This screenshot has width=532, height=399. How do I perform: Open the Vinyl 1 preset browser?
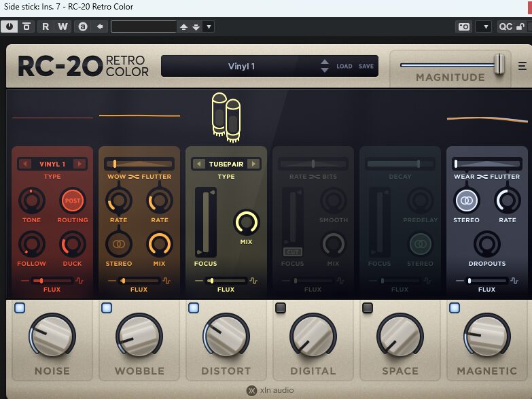pos(241,66)
